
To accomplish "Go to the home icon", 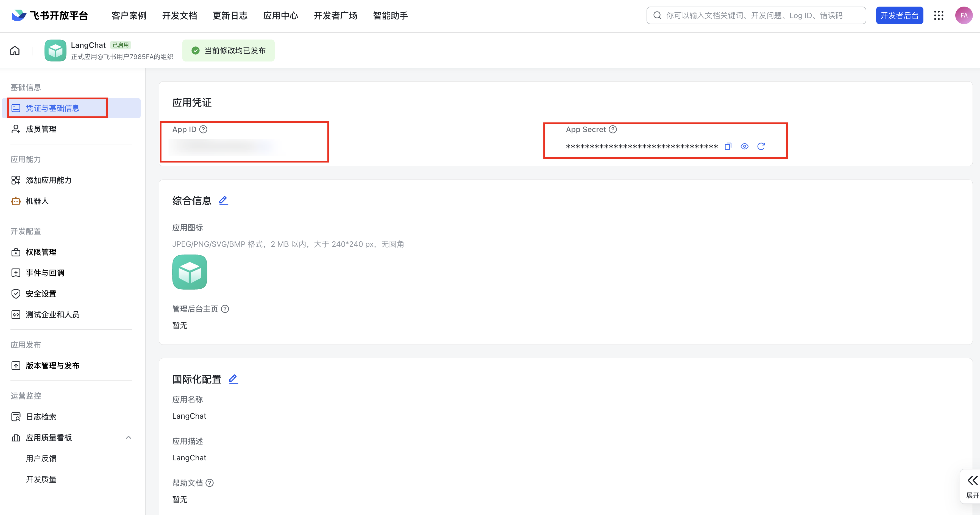I will click(x=15, y=51).
